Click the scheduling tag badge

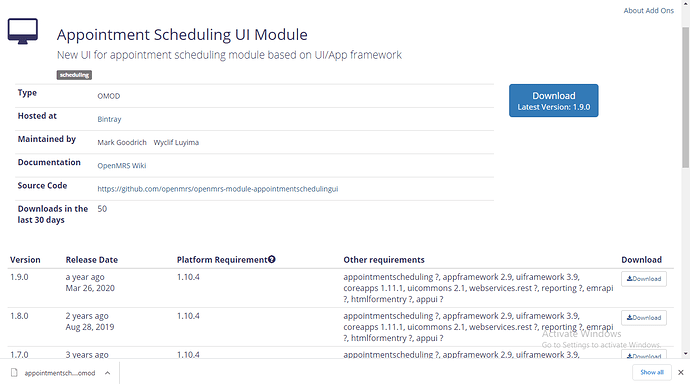coord(74,75)
